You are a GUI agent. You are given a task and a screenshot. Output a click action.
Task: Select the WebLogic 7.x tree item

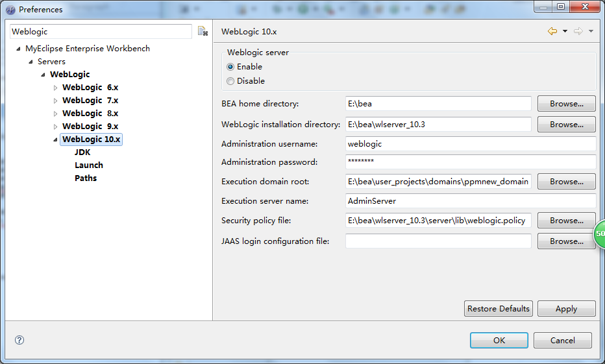(90, 101)
